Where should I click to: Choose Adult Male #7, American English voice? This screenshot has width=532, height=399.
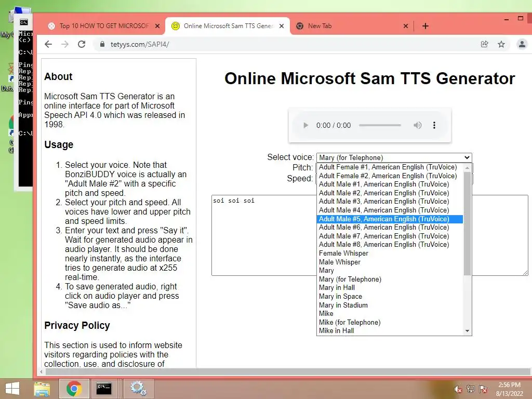[390, 236]
